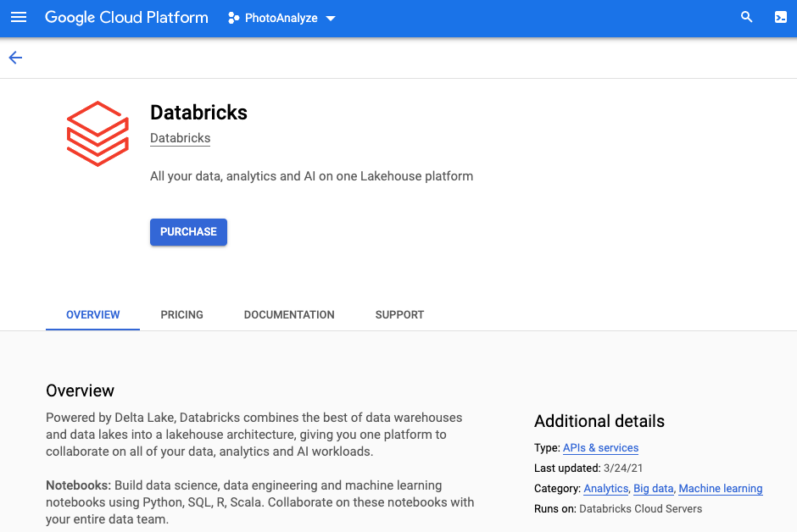Image resolution: width=797 pixels, height=532 pixels.
Task: Switch to the DOCUMENTATION tab
Action: (289, 315)
